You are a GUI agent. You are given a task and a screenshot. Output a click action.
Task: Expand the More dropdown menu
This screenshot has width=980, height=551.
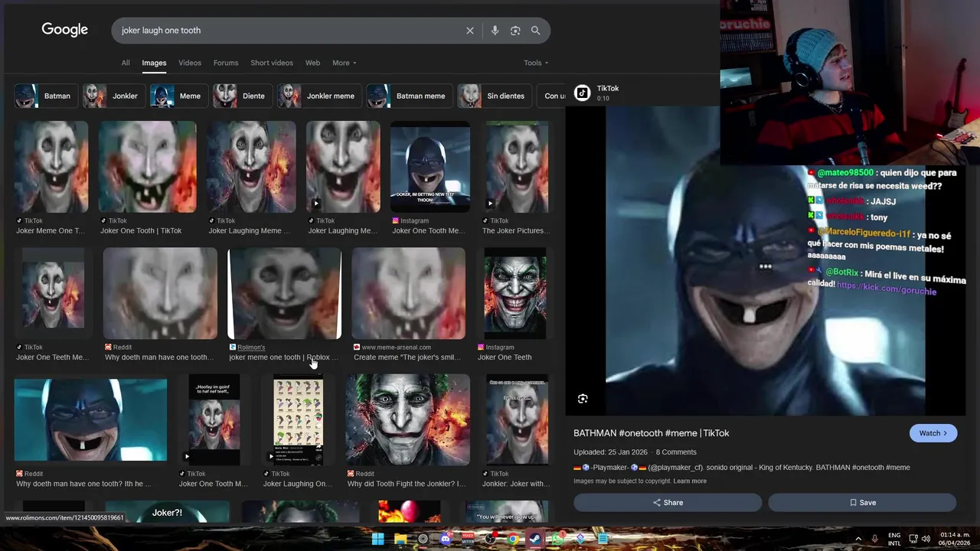tap(344, 63)
